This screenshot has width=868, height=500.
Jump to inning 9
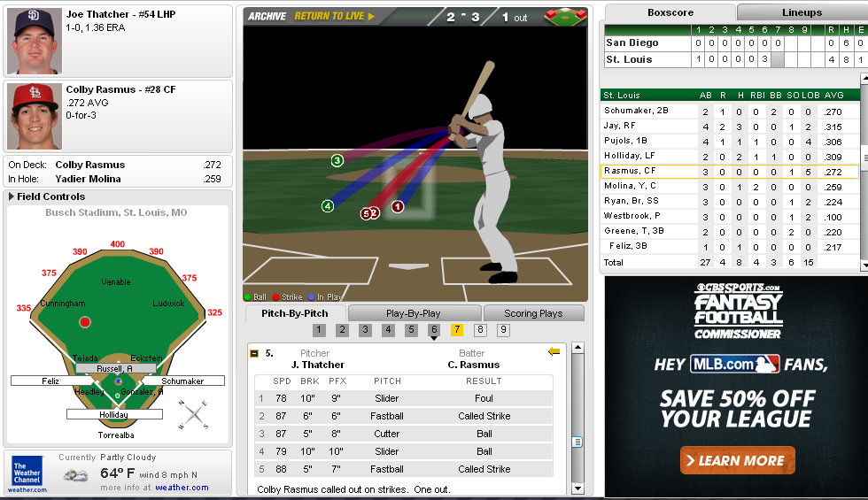pyautogui.click(x=503, y=330)
